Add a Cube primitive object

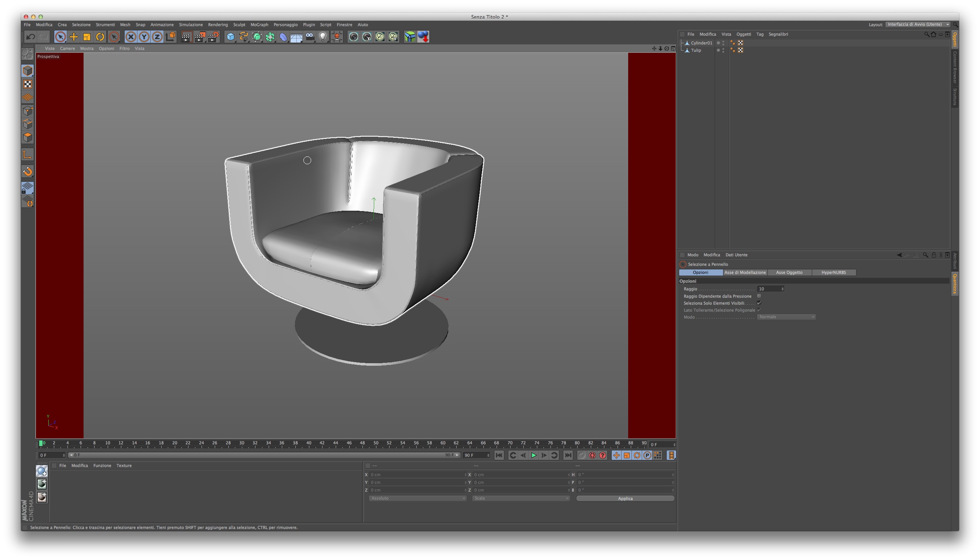231,37
